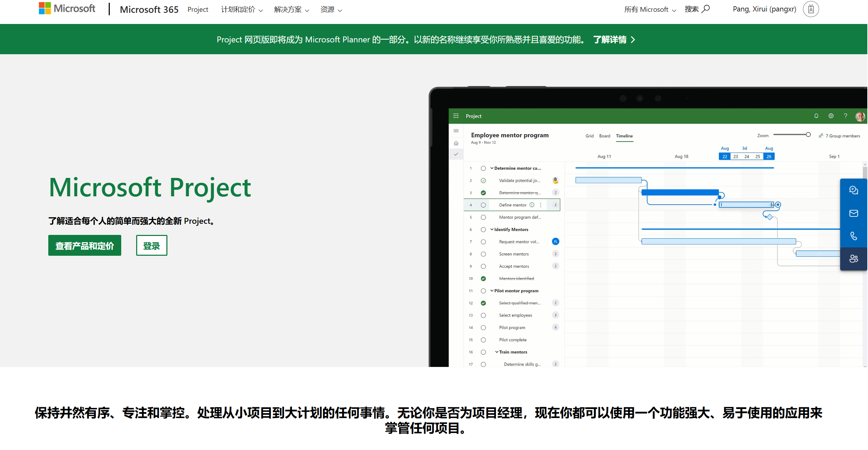Screen dimensions: 868x450
Task: Uncheck completed Mentors identified task
Action: click(x=483, y=278)
